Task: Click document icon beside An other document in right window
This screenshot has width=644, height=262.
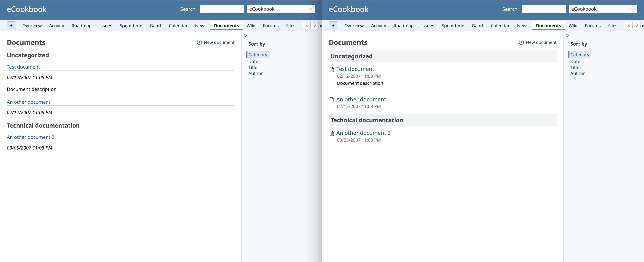Action: 332,100
